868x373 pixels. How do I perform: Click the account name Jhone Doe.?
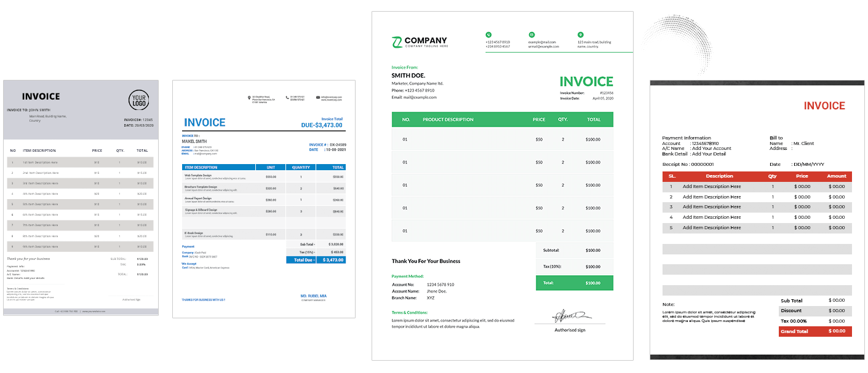(438, 291)
